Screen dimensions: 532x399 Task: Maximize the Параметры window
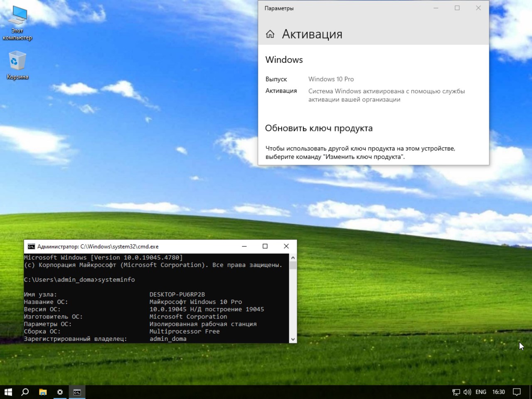pyautogui.click(x=457, y=8)
